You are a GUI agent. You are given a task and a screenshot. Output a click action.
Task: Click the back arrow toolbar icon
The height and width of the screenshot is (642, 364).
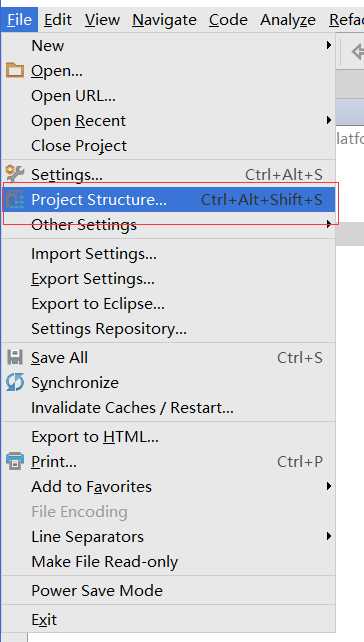point(358,52)
